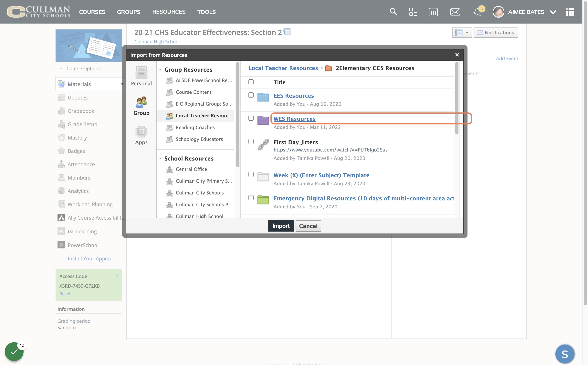Select Reading Coaches group in tree
The image size is (588, 365).
tap(195, 128)
